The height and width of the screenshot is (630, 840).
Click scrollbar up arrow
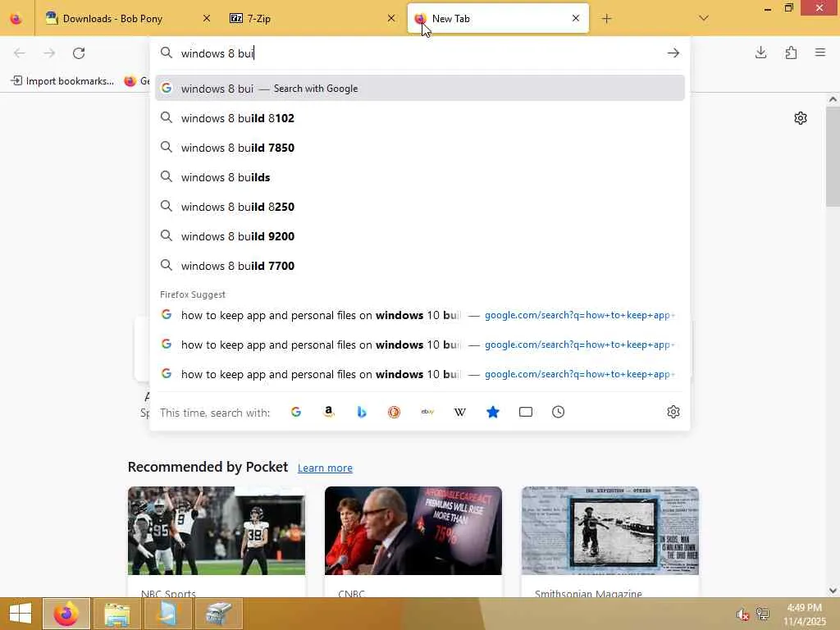[x=833, y=99]
